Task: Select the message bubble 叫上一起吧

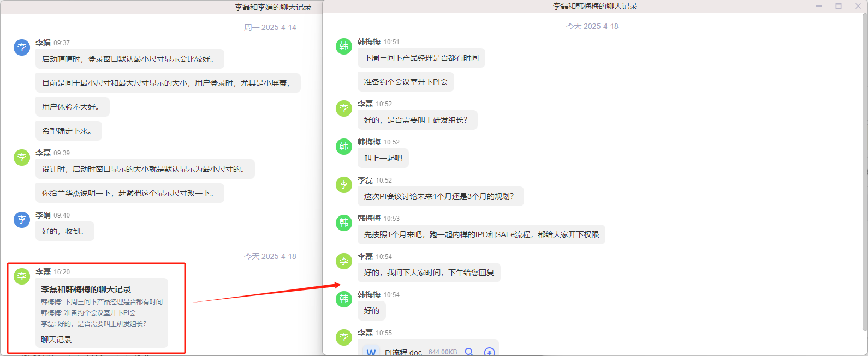Action: tap(383, 158)
